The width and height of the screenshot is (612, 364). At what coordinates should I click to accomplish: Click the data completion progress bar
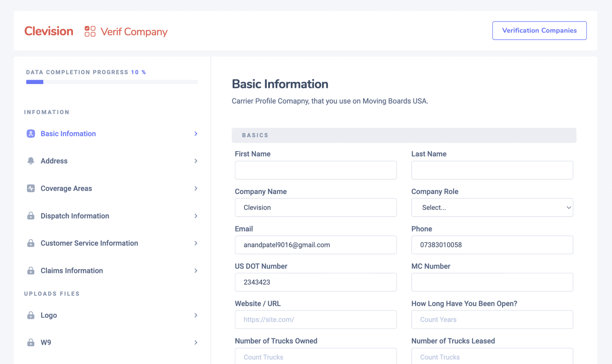click(x=112, y=82)
